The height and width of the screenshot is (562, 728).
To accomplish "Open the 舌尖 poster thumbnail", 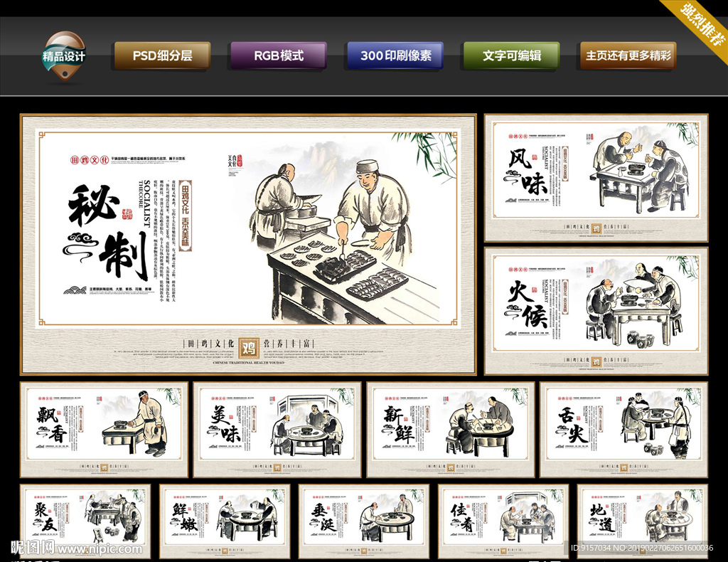I will tap(623, 430).
